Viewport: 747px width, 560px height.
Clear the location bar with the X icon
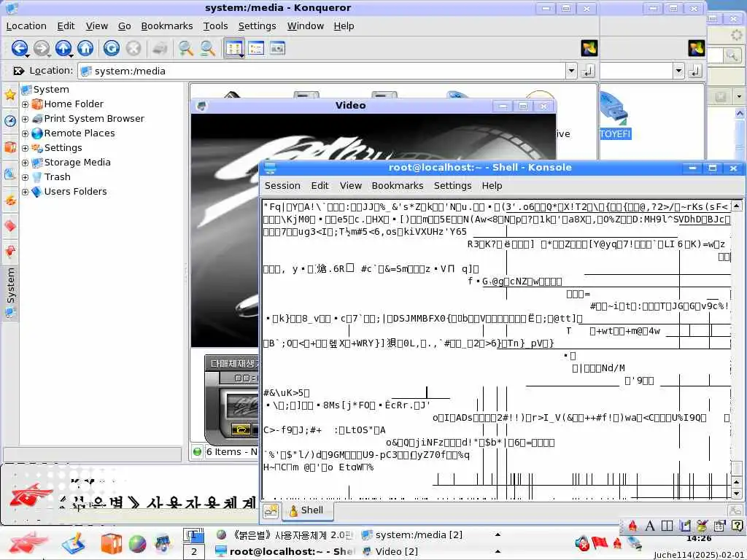point(18,71)
